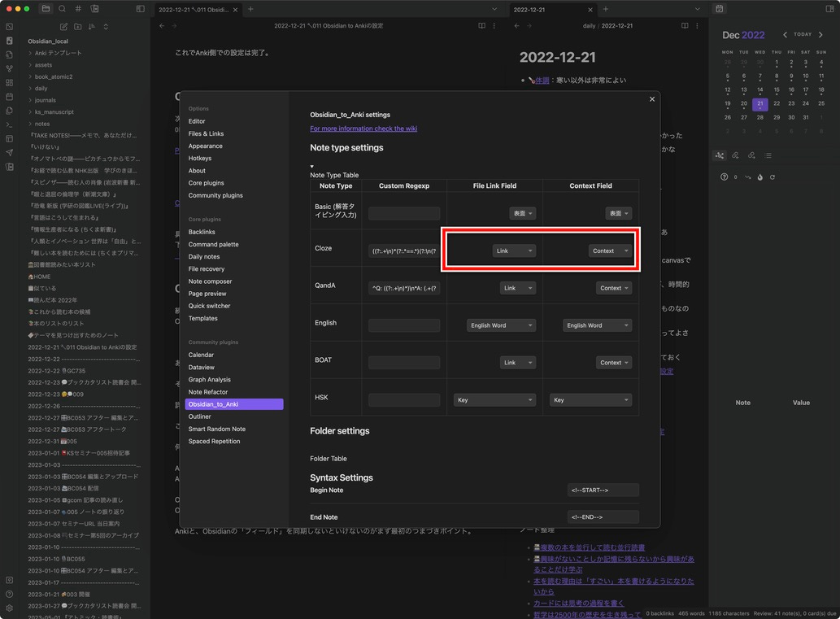
Task: Collapse all folders with the up-down chevrons icon
Action: coord(106,26)
